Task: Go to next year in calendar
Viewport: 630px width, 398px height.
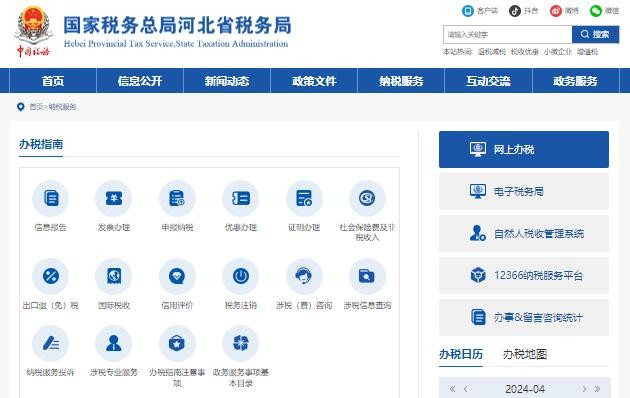Action: point(597,389)
